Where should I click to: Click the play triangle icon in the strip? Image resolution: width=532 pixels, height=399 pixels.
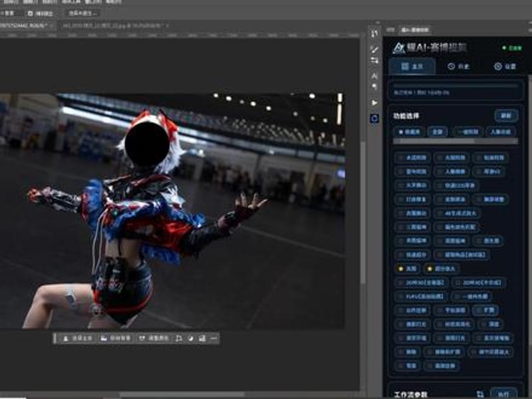click(374, 102)
